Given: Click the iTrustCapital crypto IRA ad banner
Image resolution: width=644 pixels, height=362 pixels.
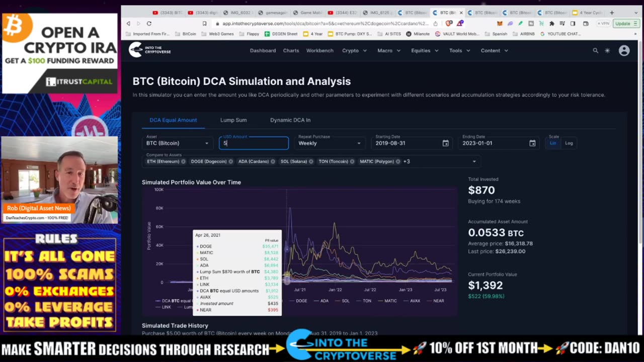Looking at the screenshot, I should (60, 53).
